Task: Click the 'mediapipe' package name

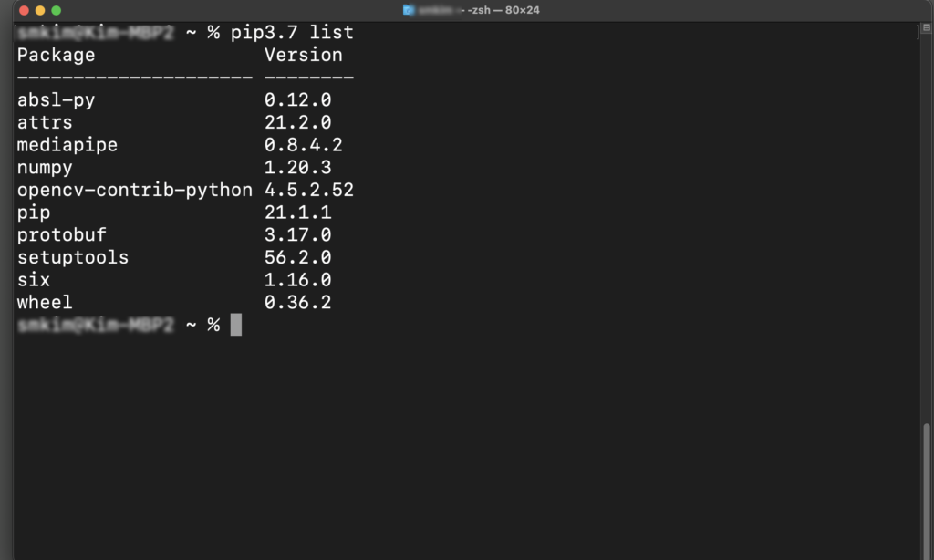Action: (x=67, y=145)
